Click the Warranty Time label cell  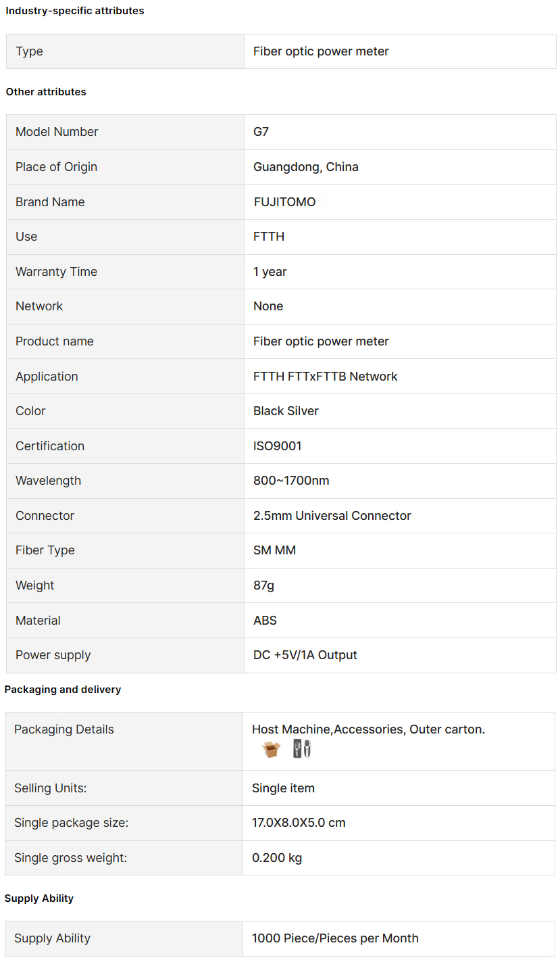coord(125,272)
